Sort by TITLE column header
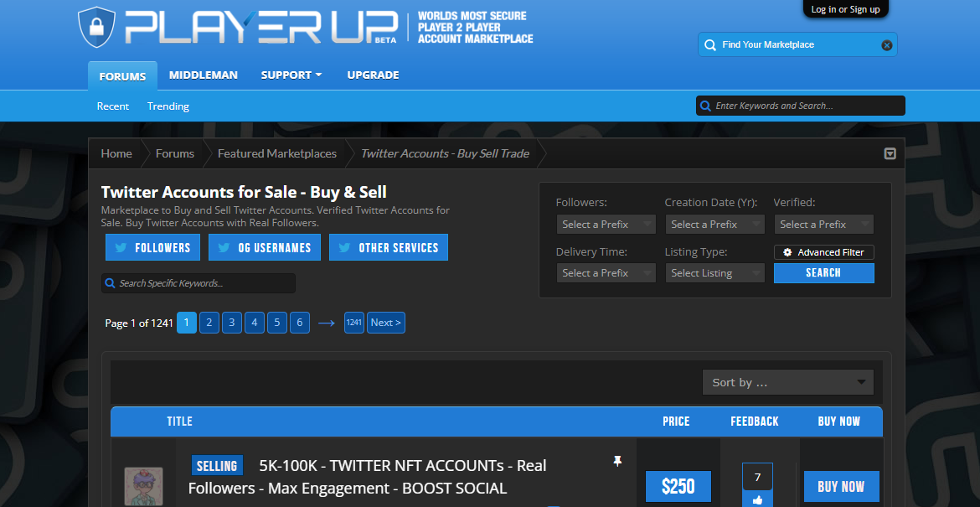Screen dimensions: 980x507 [x=179, y=422]
